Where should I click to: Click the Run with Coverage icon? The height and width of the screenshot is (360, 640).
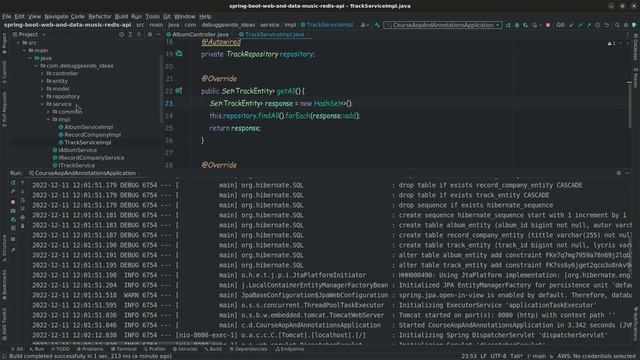(x=525, y=25)
